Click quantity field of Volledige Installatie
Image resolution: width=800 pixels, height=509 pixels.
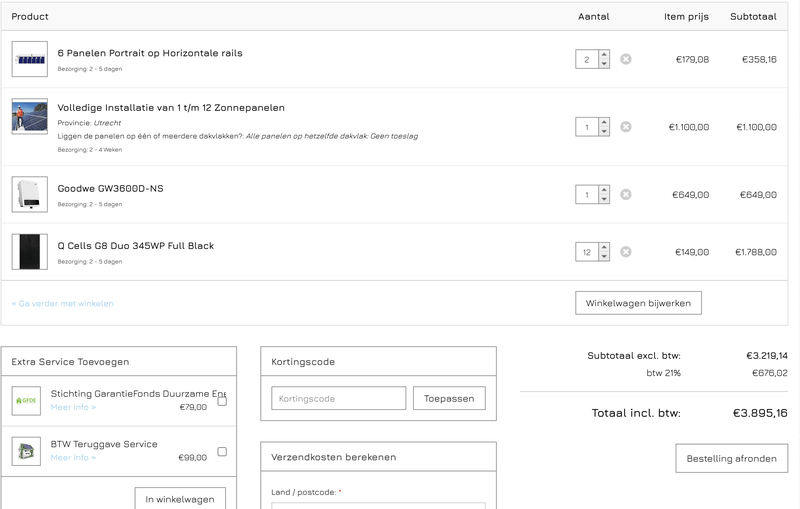587,127
